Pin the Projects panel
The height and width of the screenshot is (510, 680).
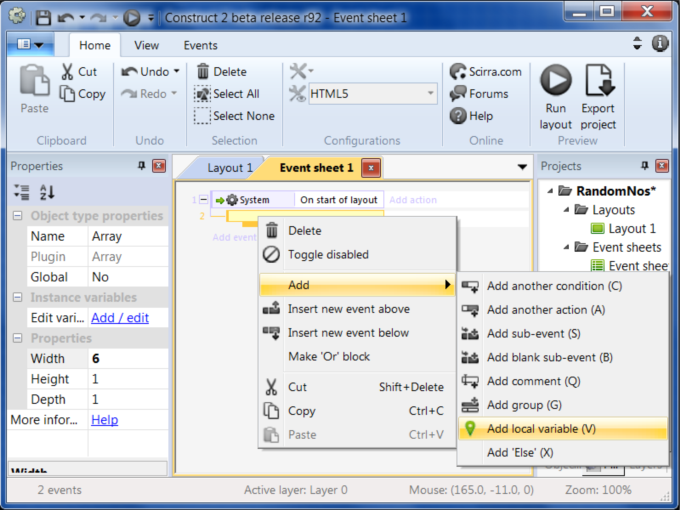click(x=644, y=166)
